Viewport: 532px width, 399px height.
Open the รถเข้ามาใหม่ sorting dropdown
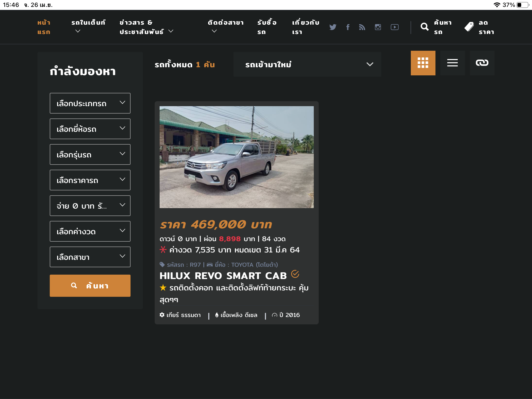click(x=307, y=64)
